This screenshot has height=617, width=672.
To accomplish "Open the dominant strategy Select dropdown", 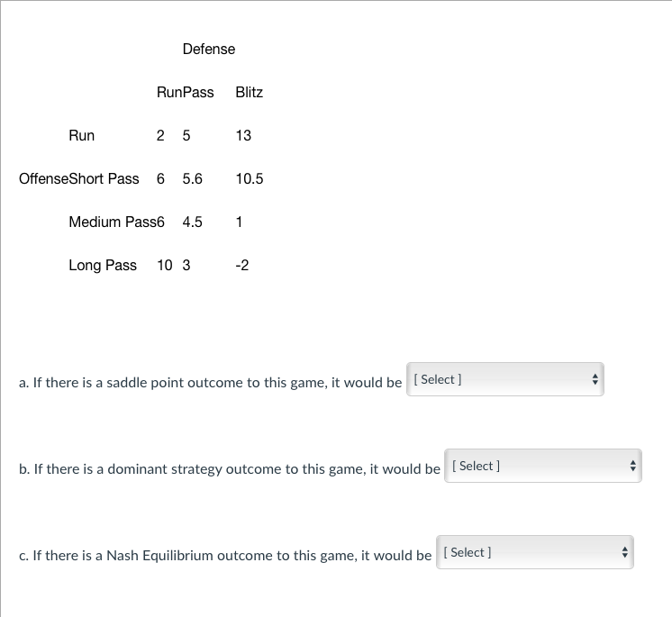I will click(543, 466).
